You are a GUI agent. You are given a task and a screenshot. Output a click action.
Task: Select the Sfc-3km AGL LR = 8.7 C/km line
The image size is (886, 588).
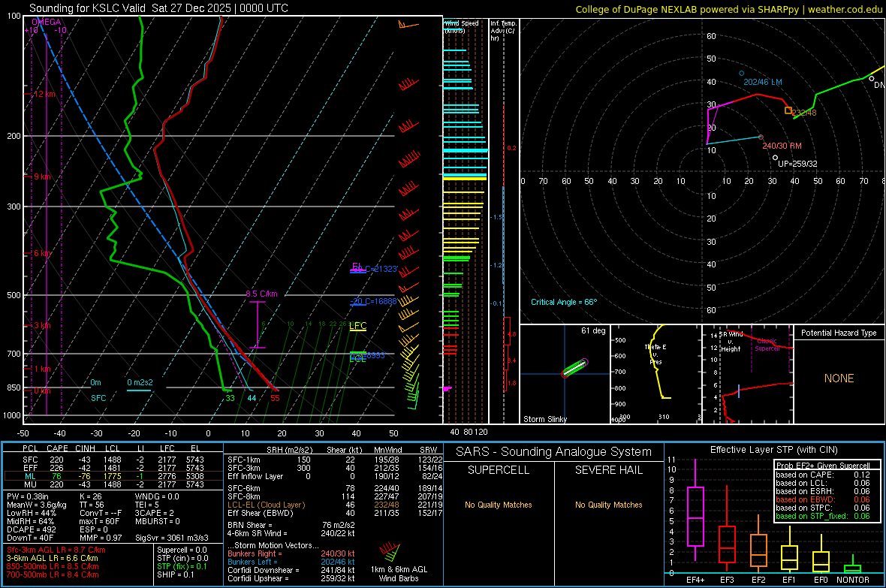56,550
